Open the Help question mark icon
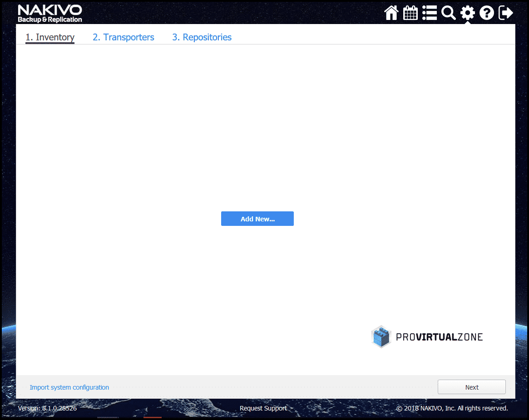Screen dimensions: 529x420 487,13
